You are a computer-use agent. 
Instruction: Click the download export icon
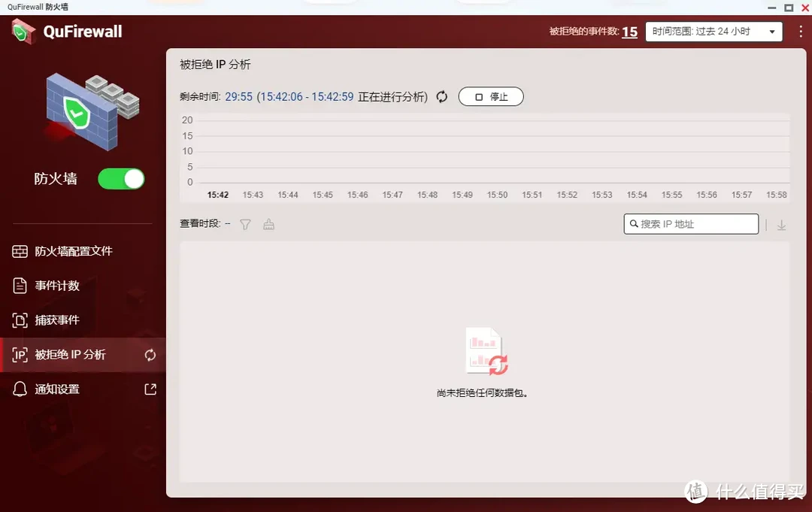coord(781,226)
